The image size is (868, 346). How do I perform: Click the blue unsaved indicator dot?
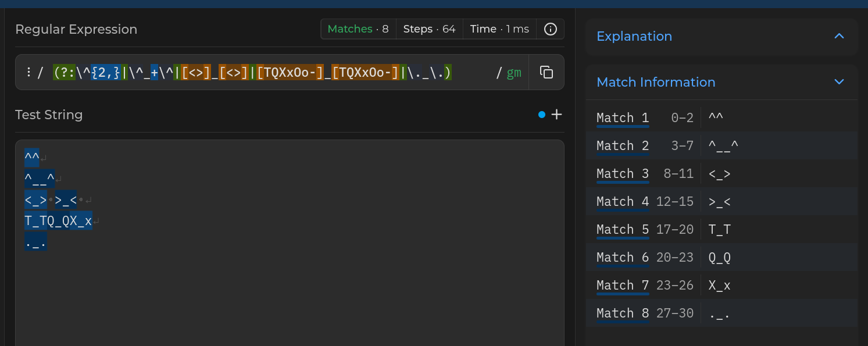click(542, 115)
